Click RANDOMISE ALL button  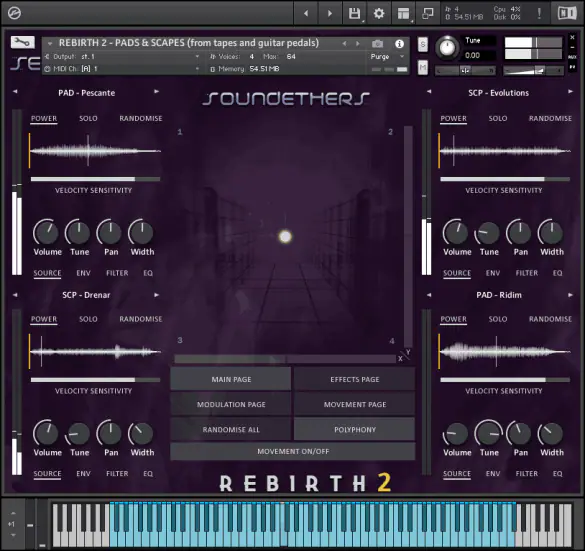pos(231,429)
